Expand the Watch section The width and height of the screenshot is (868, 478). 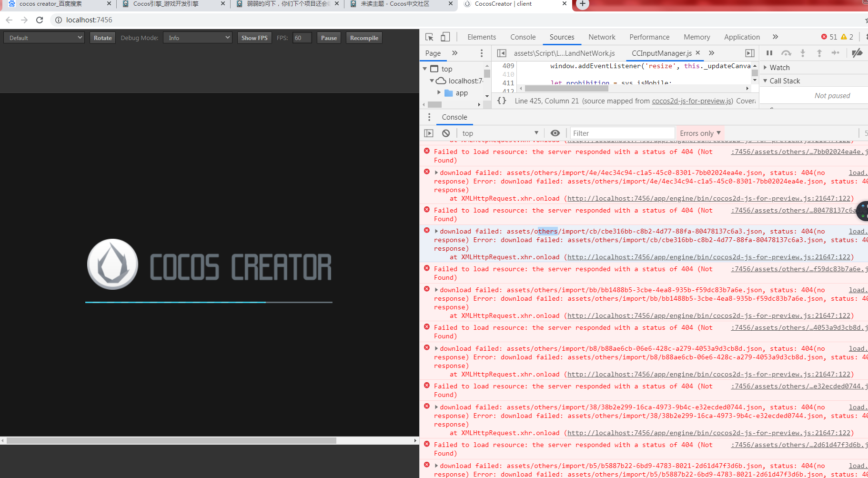tap(765, 68)
